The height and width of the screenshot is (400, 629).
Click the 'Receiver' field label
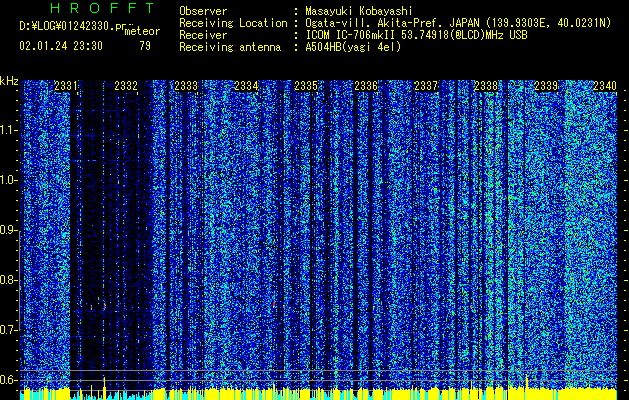click(203, 35)
